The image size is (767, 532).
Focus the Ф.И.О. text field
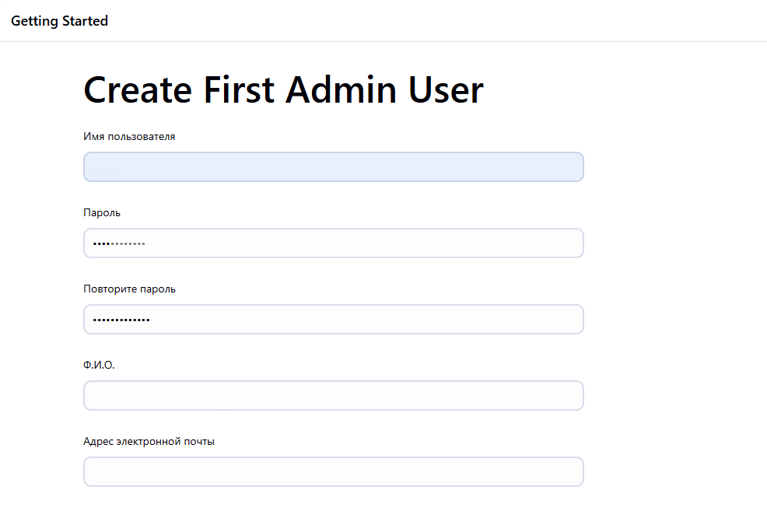pyautogui.click(x=333, y=396)
